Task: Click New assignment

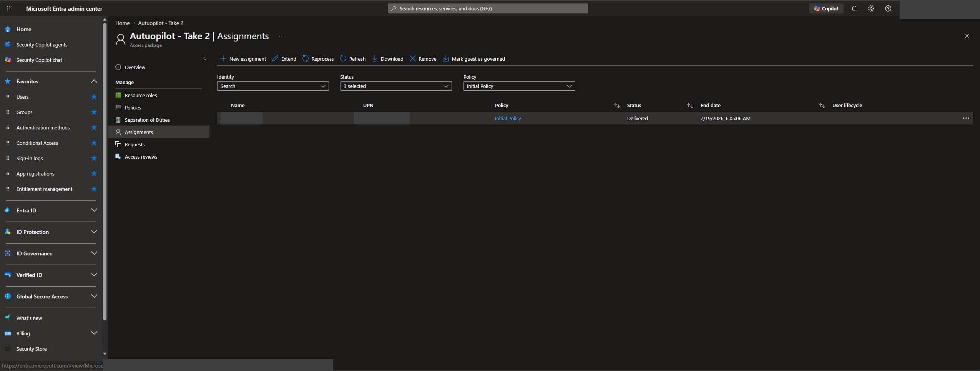Action: tap(243, 59)
